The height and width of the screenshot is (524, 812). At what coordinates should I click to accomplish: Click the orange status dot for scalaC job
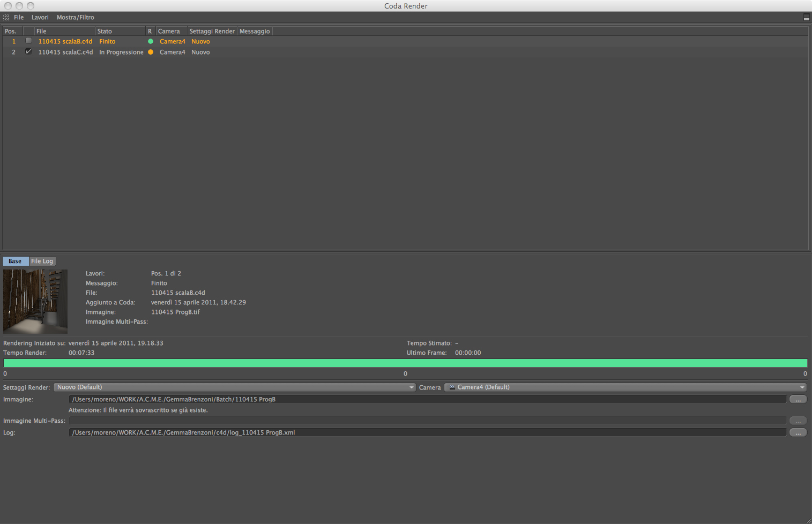point(151,52)
